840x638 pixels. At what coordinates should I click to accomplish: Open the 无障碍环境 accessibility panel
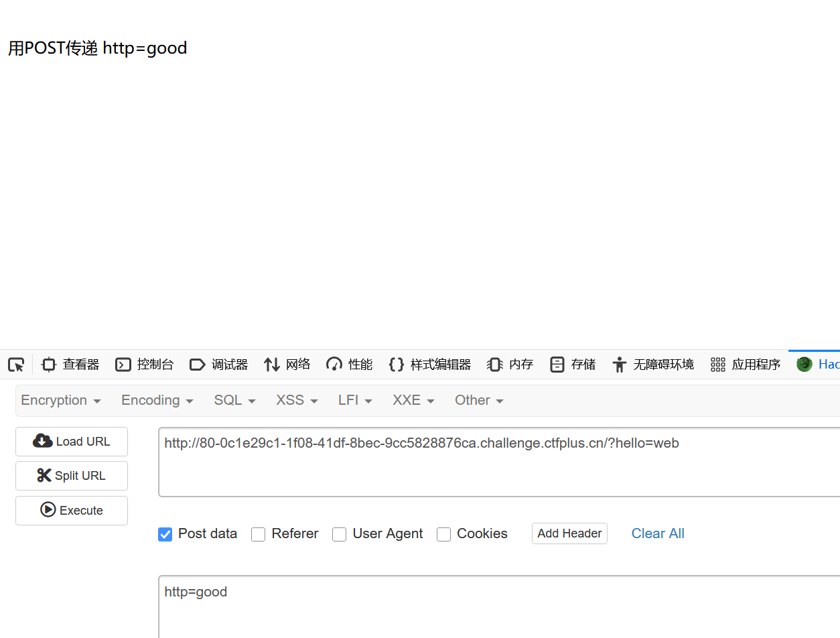click(653, 365)
